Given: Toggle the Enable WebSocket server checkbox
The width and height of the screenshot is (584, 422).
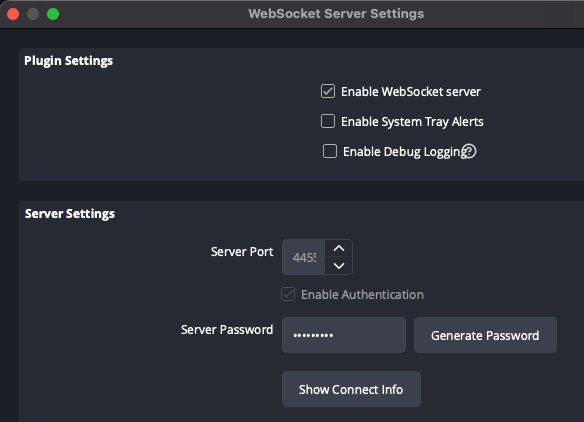Looking at the screenshot, I should click(x=328, y=91).
